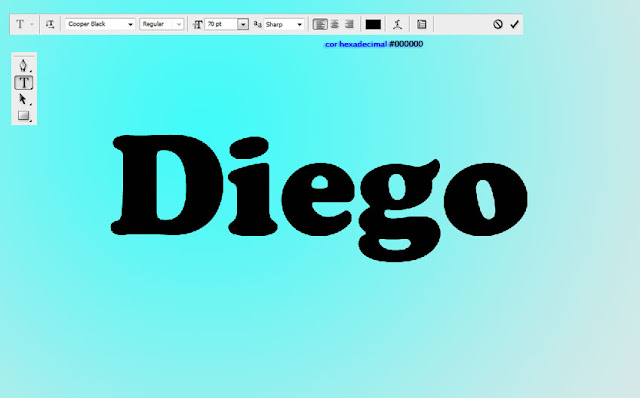The height and width of the screenshot is (398, 640).
Task: Open the Cooper Black font family dropdown
Action: click(100, 24)
